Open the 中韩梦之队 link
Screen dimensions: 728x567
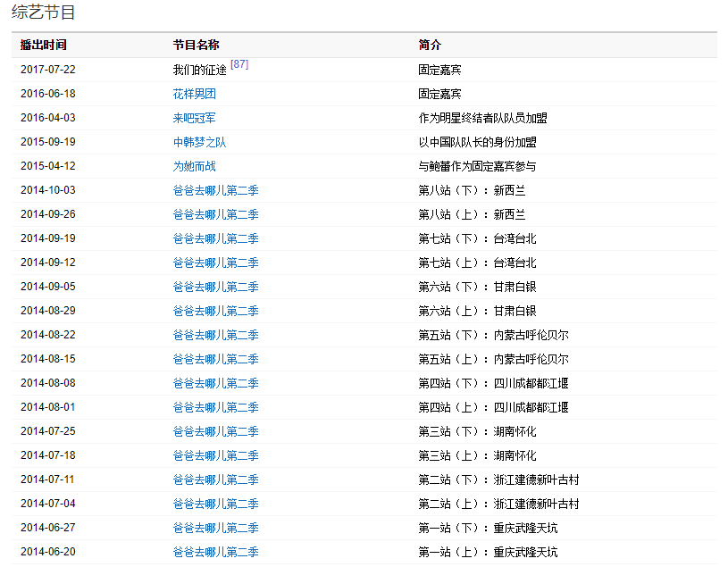click(199, 142)
